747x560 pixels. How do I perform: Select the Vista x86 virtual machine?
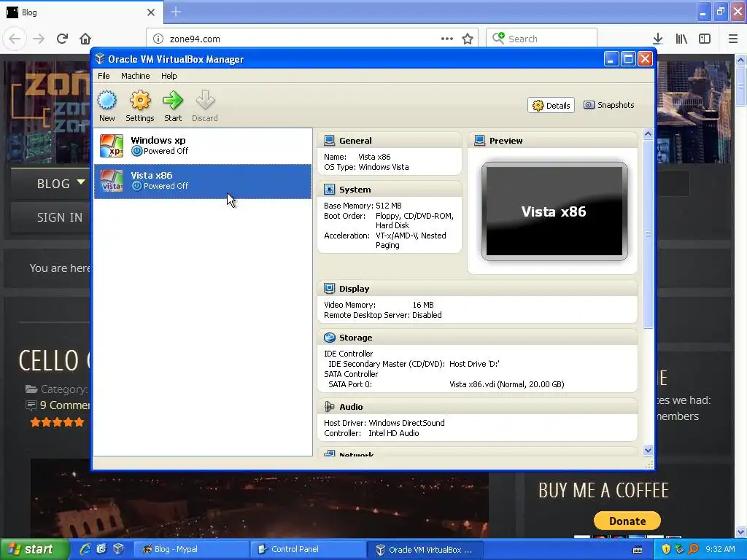203,181
